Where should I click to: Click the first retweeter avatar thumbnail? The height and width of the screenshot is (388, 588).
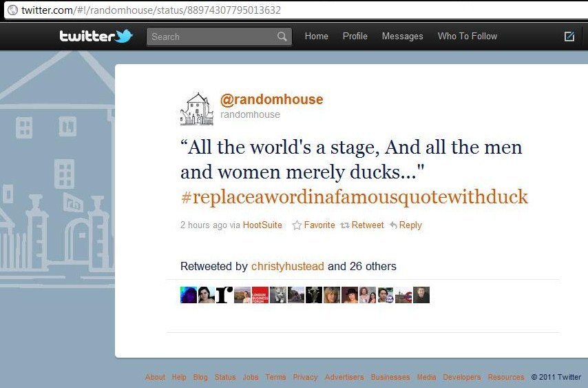[189, 295]
